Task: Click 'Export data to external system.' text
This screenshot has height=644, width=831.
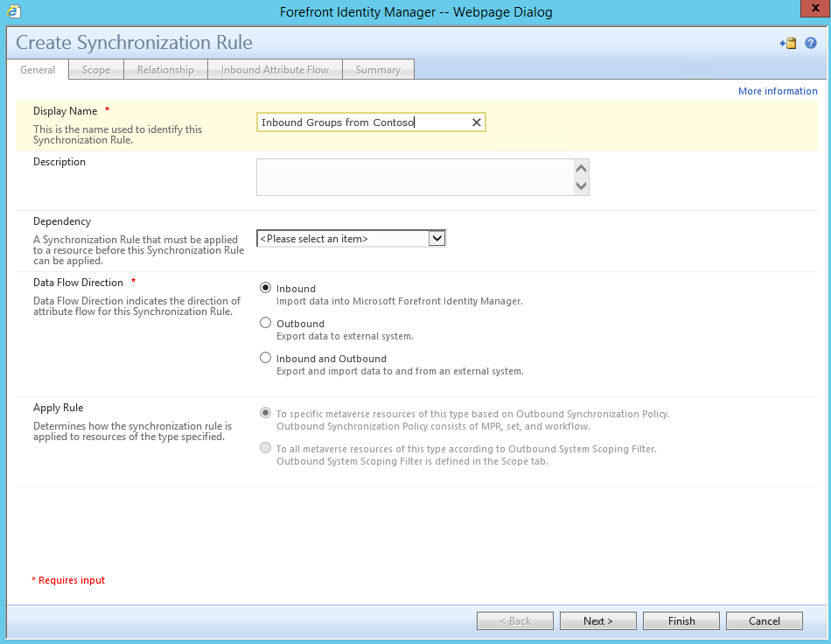Action: (345, 336)
